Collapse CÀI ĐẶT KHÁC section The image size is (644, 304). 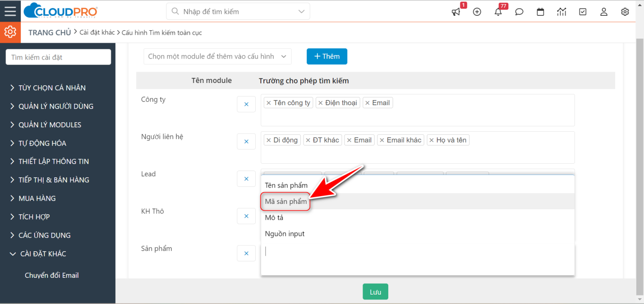[x=38, y=254]
